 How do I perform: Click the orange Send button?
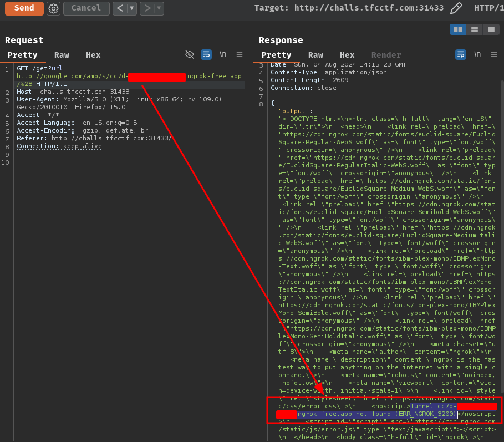(x=24, y=8)
